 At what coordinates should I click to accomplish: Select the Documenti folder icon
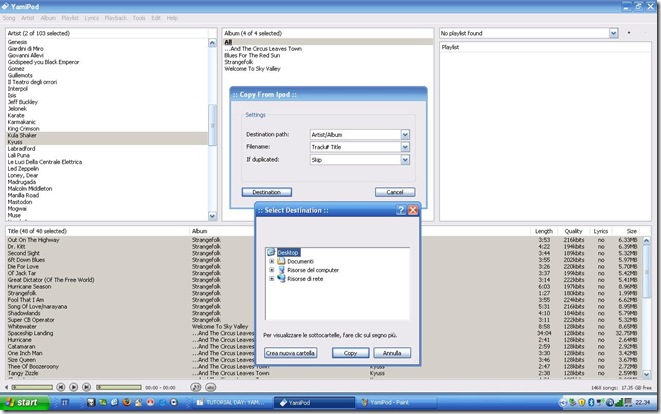click(282, 261)
